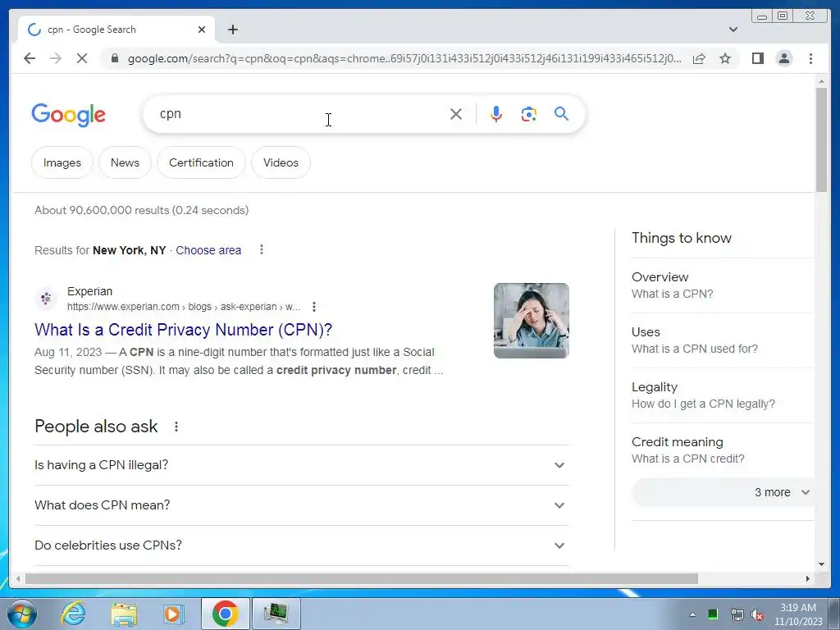Go to Google homepage via the logo
The image size is (840, 630).
point(69,115)
